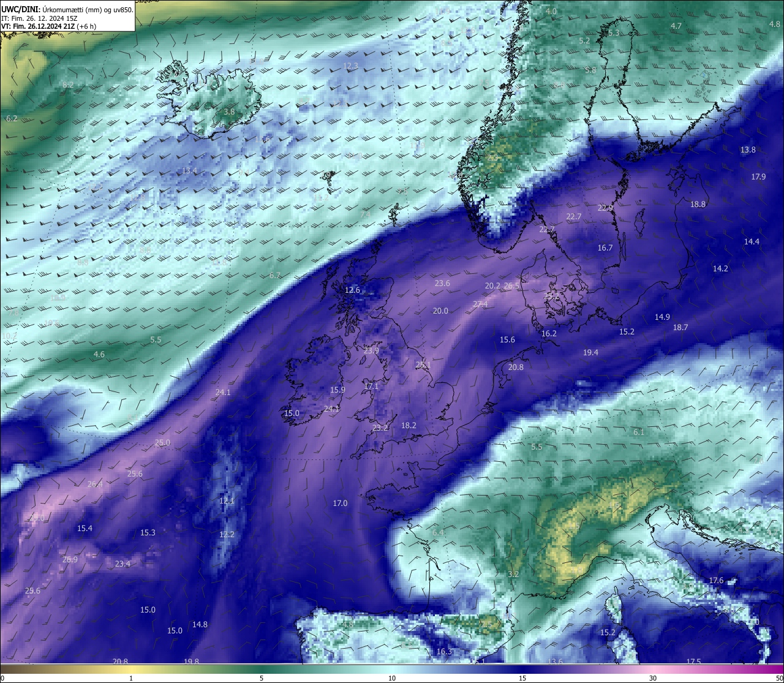Click the 23.9 value label
Image resolution: width=784 pixels, height=683 pixels.
click(x=371, y=351)
